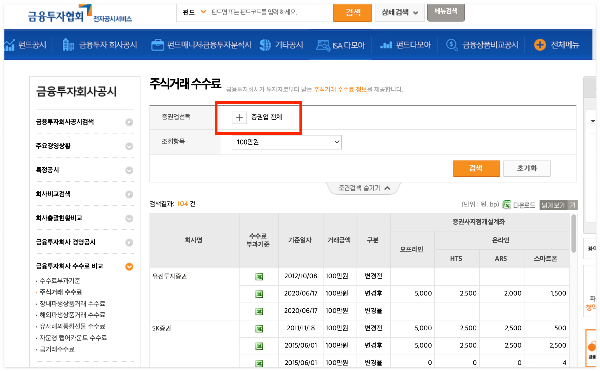Open 장내파생상품거래 수수료 sidebar link
The height and width of the screenshot is (371, 600).
coord(72,304)
